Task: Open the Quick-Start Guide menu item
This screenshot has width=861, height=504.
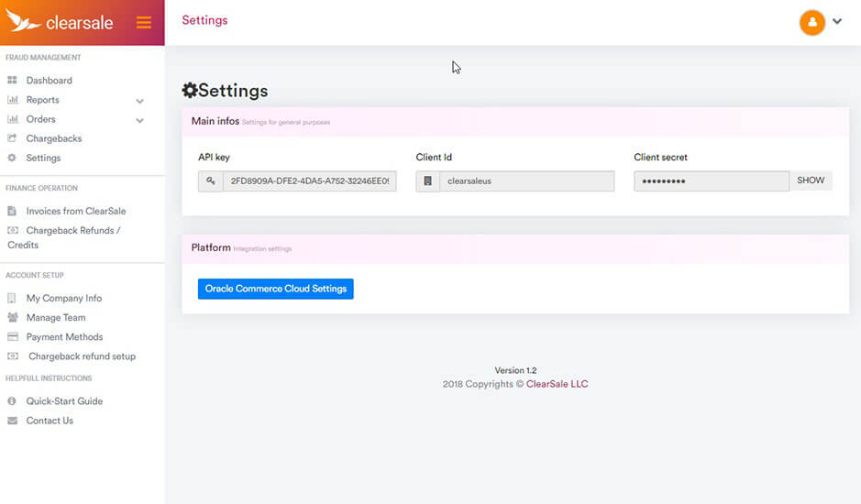Action: 64,401
